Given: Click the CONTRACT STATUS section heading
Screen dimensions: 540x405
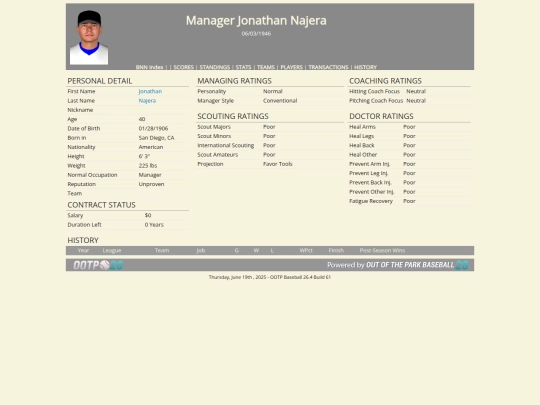Looking at the screenshot, I should (102, 205).
